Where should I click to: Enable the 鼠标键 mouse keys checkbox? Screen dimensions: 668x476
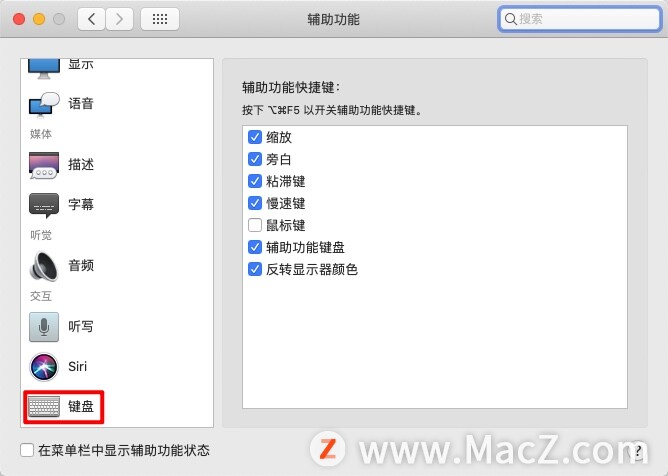255,225
